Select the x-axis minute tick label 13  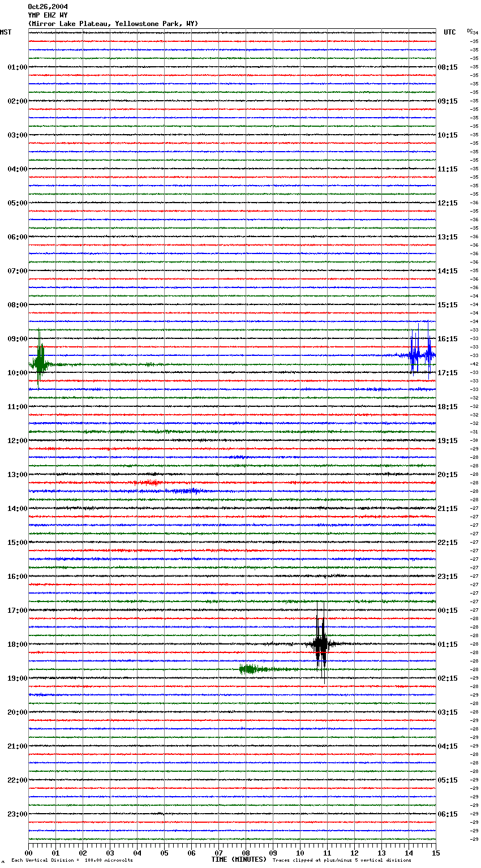tap(381, 853)
